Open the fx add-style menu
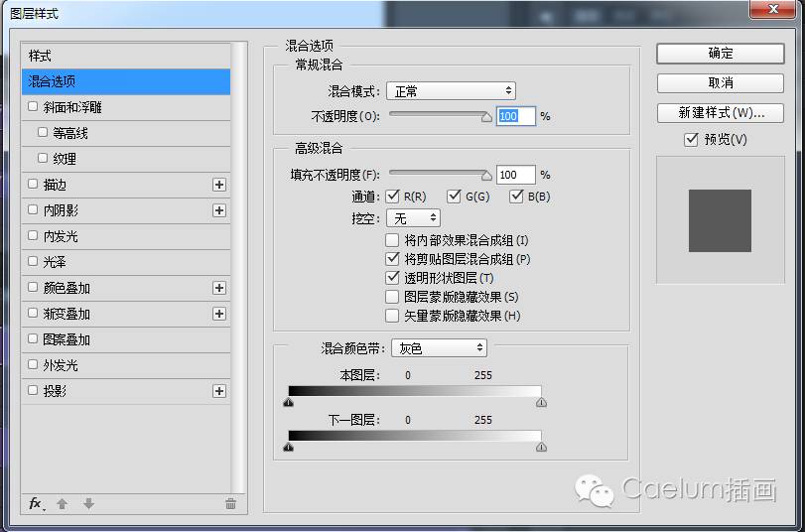The width and height of the screenshot is (805, 532). click(x=36, y=504)
